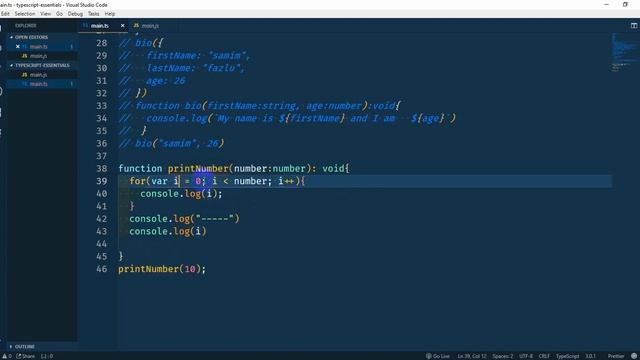Open the Edit menu
This screenshot has width=640, height=360.
pyautogui.click(x=5, y=14)
